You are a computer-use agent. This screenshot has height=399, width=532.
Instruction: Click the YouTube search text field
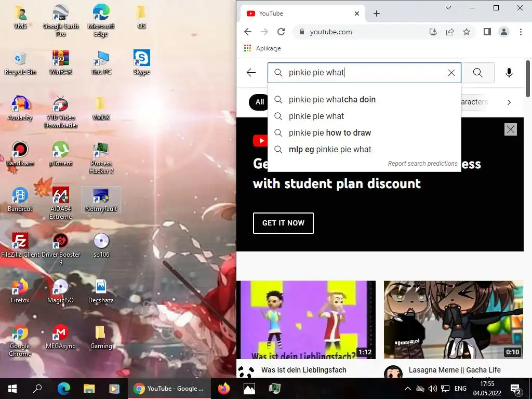click(364, 73)
